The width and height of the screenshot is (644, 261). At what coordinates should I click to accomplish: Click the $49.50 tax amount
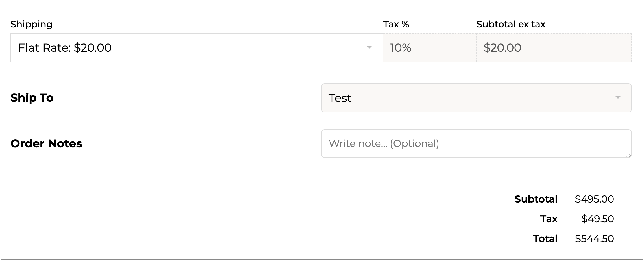click(x=597, y=219)
